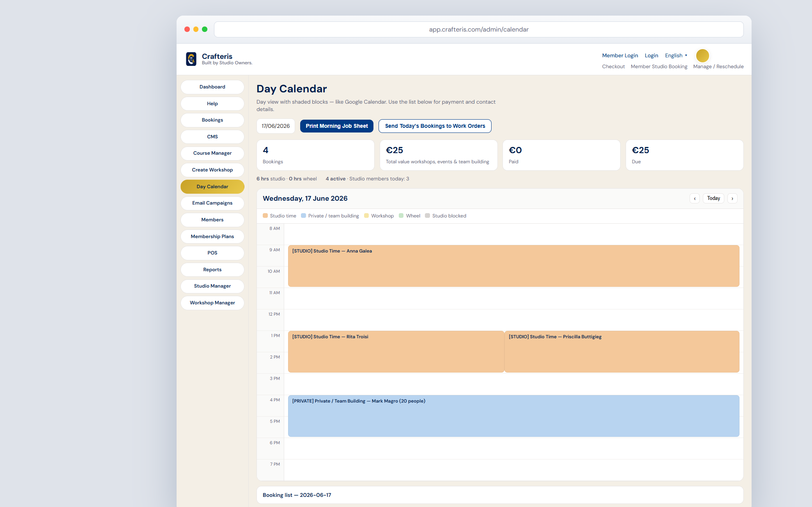Click the 'Wednesday, 17 June 2026' heading
The height and width of the screenshot is (507, 812).
(x=305, y=198)
